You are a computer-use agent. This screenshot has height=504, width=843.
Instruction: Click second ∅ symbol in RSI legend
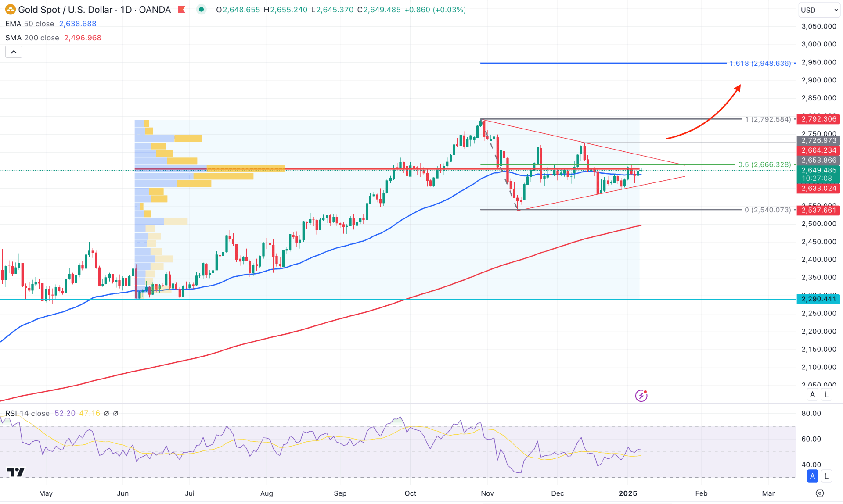click(115, 413)
